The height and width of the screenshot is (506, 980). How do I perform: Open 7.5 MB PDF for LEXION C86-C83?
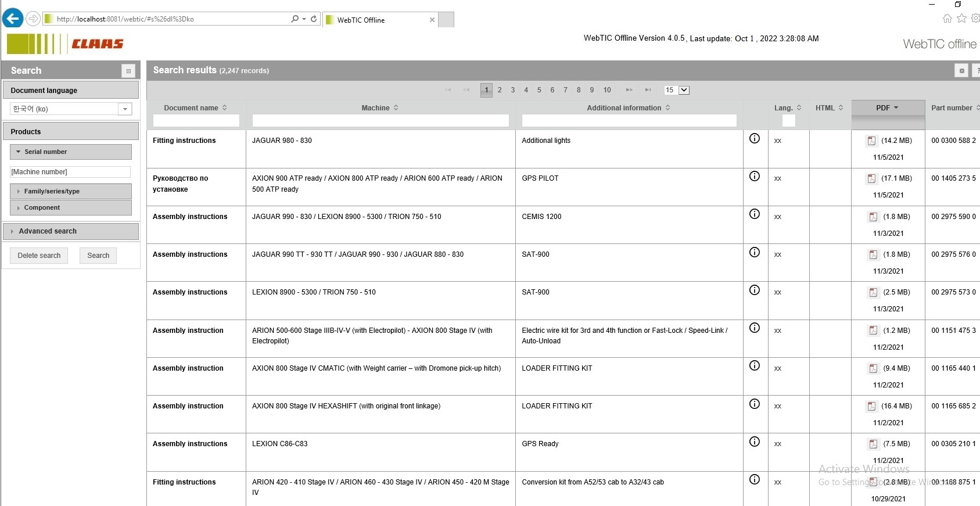click(x=873, y=444)
